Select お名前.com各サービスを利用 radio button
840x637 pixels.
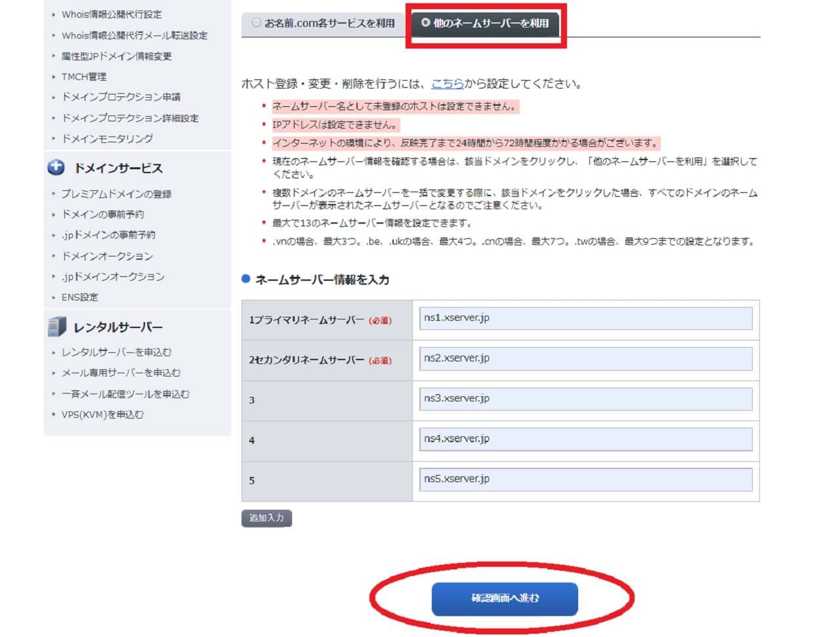(257, 23)
